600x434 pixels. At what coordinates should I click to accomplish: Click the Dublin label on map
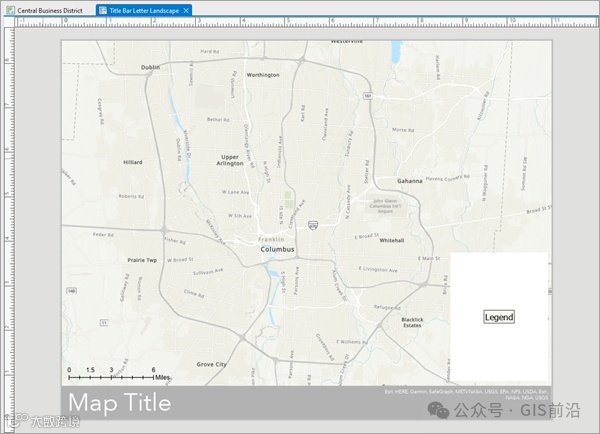click(150, 67)
